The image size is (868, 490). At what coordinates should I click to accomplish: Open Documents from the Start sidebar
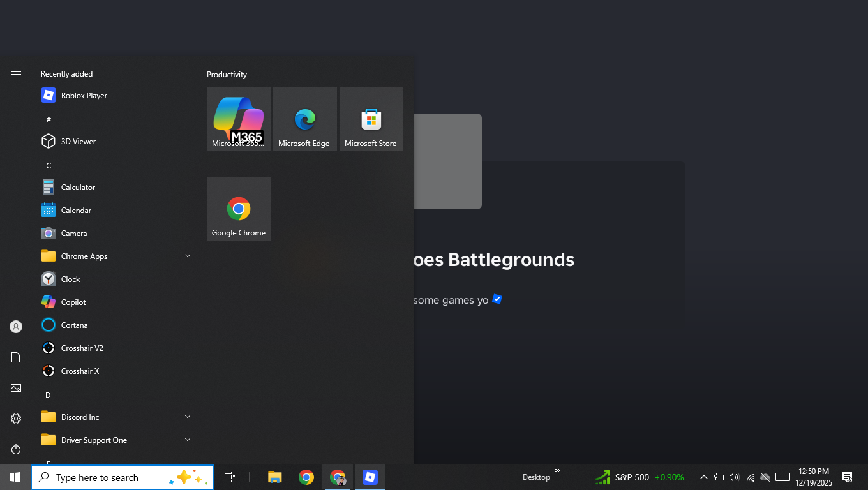pyautogui.click(x=16, y=357)
